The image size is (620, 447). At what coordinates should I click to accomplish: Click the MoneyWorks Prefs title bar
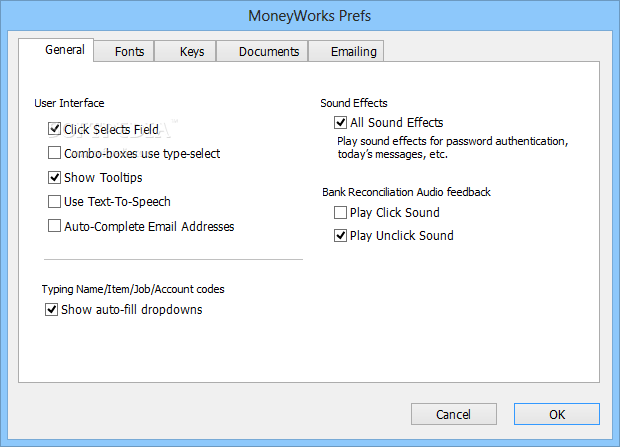[310, 16]
